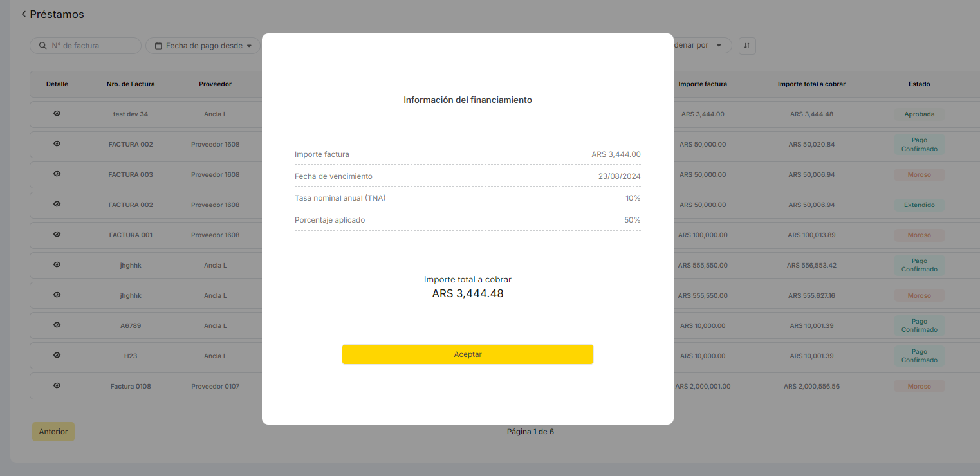The height and width of the screenshot is (476, 980).
Task: Click eye icon for A6789 invoice
Action: click(x=57, y=325)
